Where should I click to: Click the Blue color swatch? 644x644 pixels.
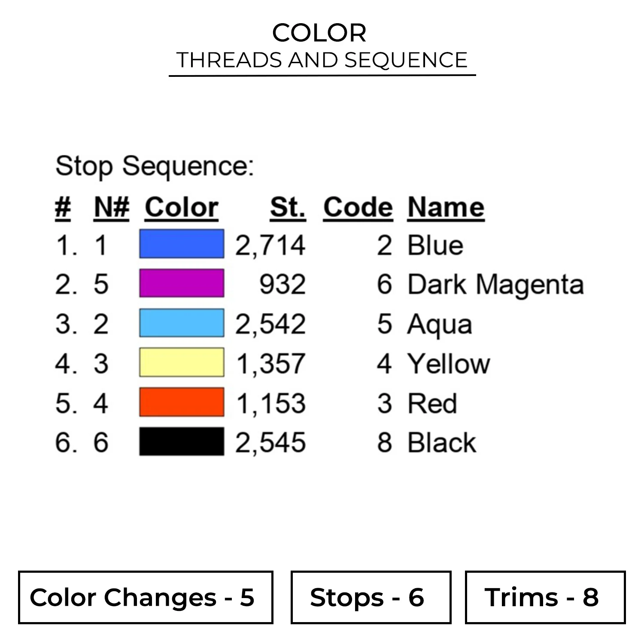coord(181,244)
